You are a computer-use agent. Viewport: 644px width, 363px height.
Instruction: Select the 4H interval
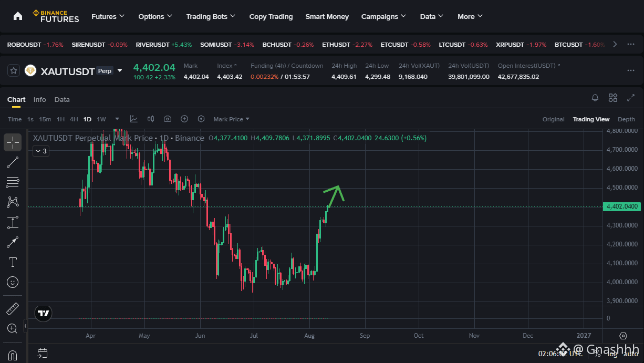click(74, 119)
